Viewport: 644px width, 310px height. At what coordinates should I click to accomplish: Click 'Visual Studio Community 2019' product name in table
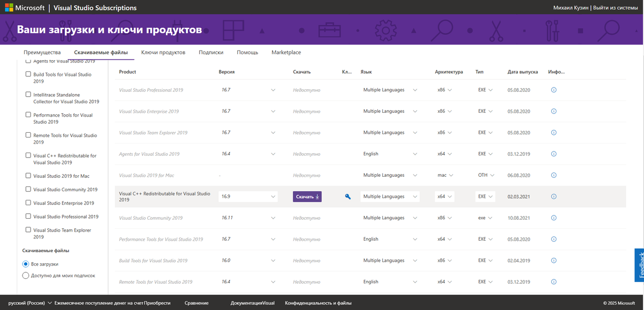[151, 218]
